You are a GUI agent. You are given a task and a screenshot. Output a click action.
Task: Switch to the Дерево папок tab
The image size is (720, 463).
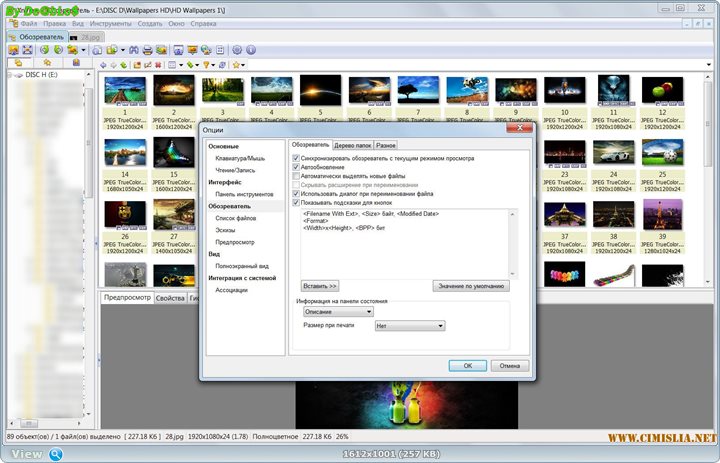pyautogui.click(x=352, y=145)
